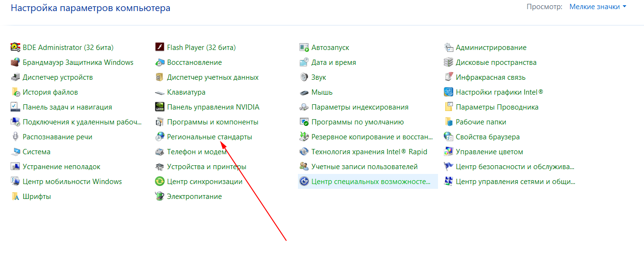Select Центр специальных возможностей item
The width and height of the screenshot is (644, 271).
(x=371, y=182)
